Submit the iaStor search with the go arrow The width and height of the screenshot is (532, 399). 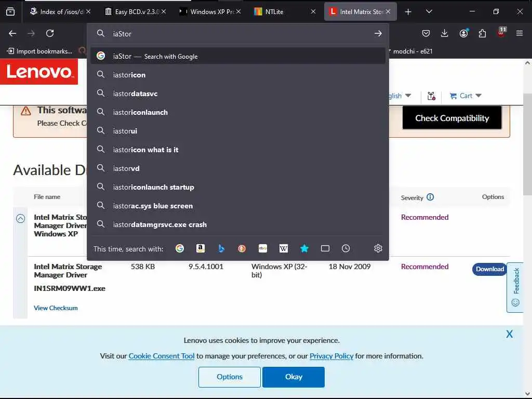pos(378,33)
